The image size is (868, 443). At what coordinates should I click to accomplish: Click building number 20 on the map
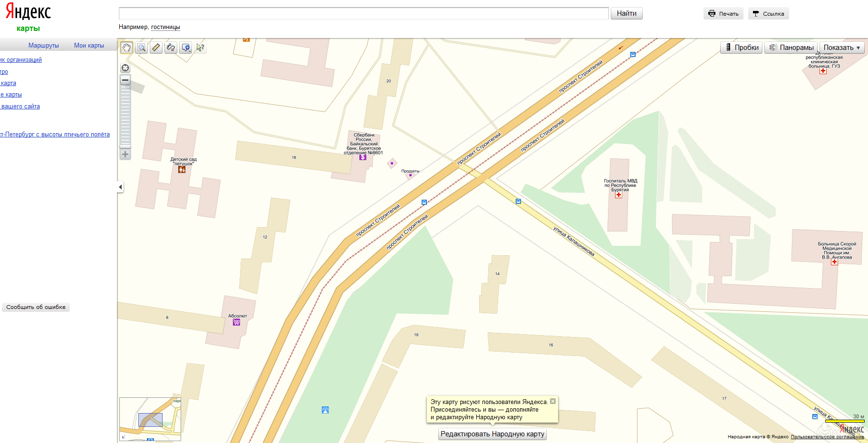(388, 81)
